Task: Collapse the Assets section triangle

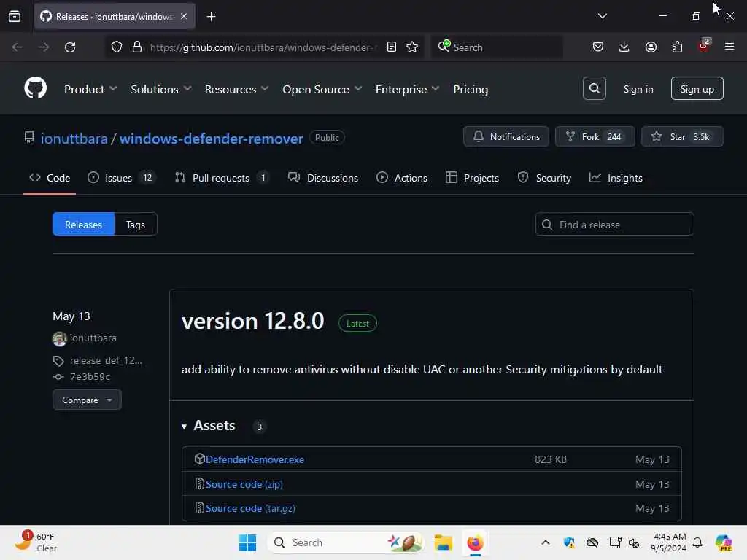Action: (x=184, y=427)
